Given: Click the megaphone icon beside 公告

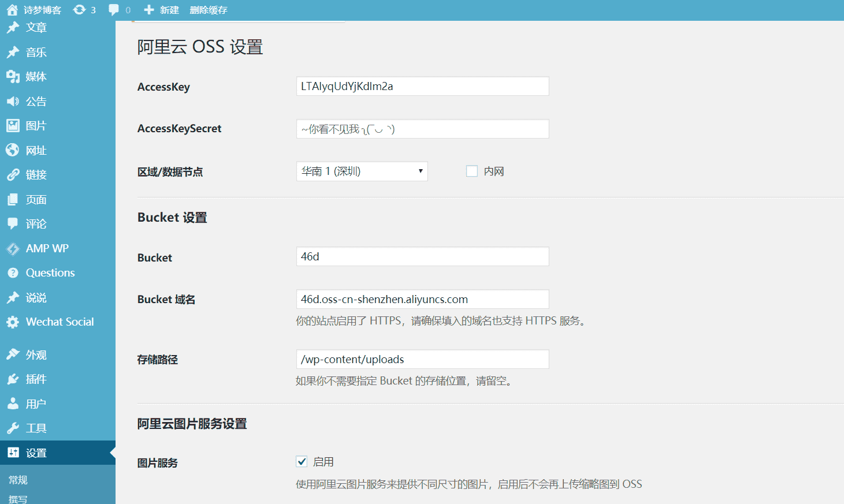Looking at the screenshot, I should [x=13, y=101].
